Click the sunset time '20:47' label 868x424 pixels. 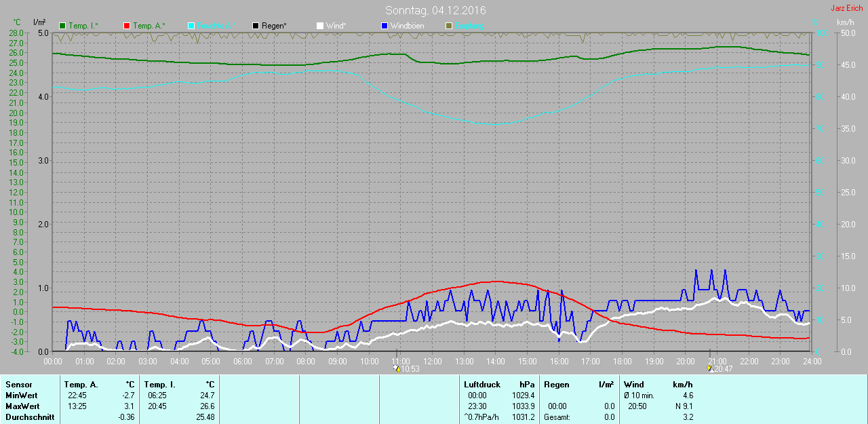[x=724, y=369]
